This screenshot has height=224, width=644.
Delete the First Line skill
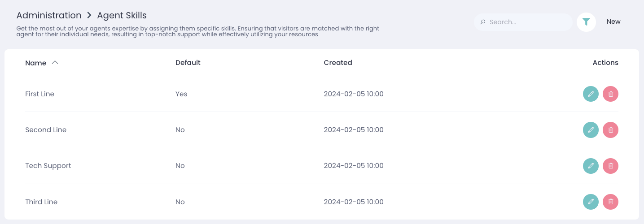[x=610, y=94]
